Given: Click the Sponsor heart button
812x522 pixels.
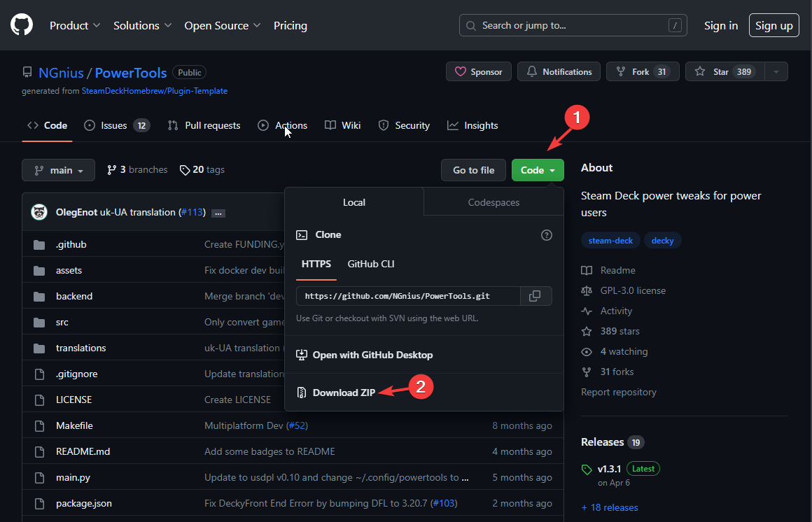Looking at the screenshot, I should coord(479,71).
